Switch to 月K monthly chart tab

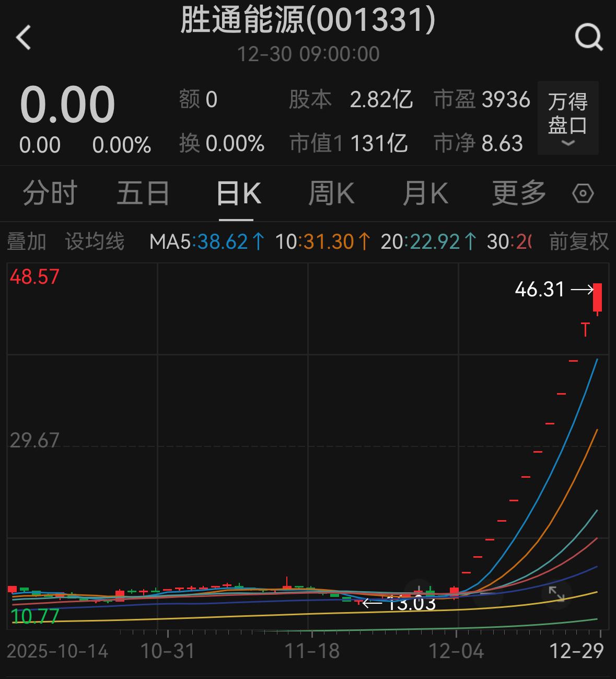425,193
